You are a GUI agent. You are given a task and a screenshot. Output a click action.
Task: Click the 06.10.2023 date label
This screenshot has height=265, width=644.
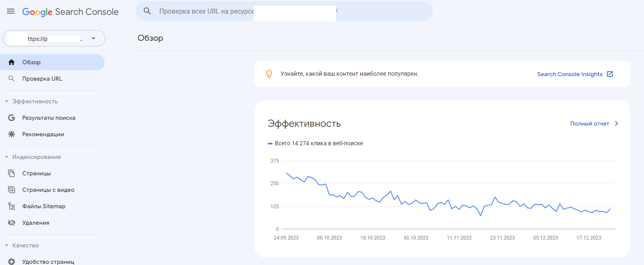click(x=329, y=238)
